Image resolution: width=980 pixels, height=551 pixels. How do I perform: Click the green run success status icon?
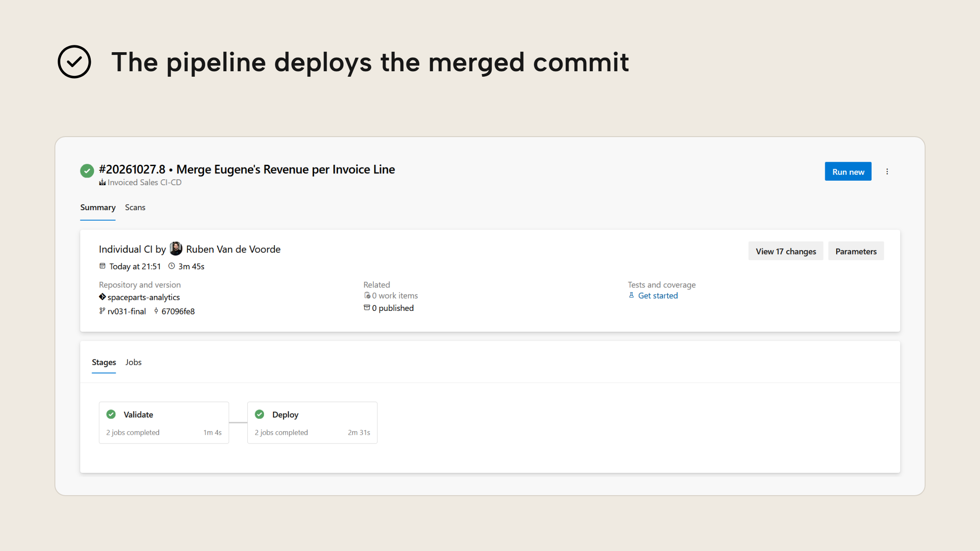pyautogui.click(x=87, y=171)
